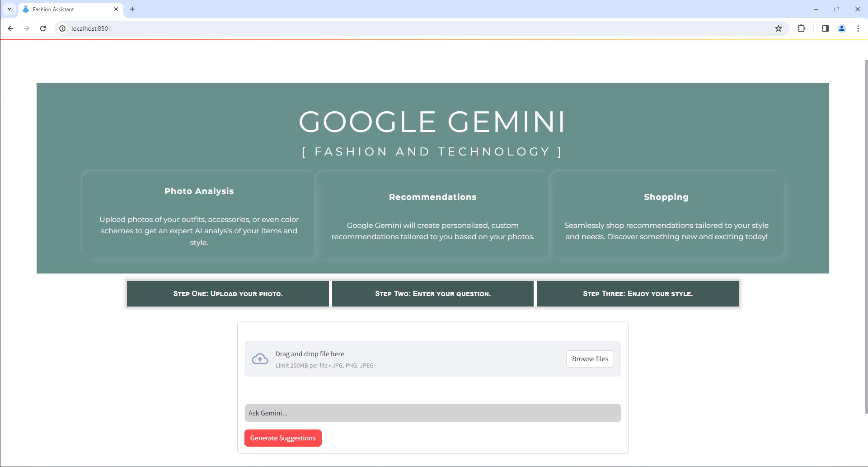Click the Photo Analysis card heading
Screen dimensions: 868x467
pyautogui.click(x=199, y=191)
